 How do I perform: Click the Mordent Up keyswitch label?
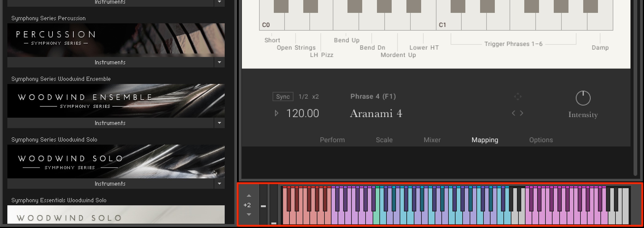click(x=398, y=55)
